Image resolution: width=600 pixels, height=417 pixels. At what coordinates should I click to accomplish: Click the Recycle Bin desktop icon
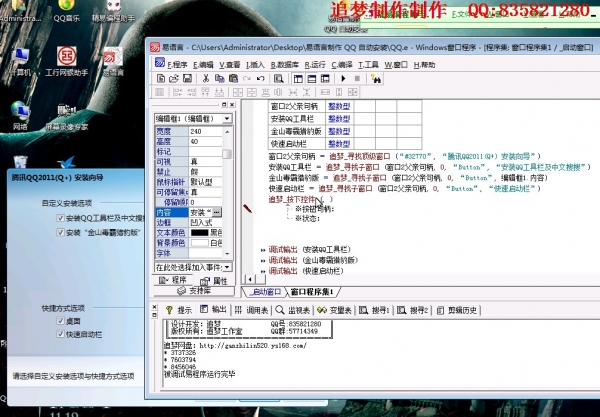(20, 161)
